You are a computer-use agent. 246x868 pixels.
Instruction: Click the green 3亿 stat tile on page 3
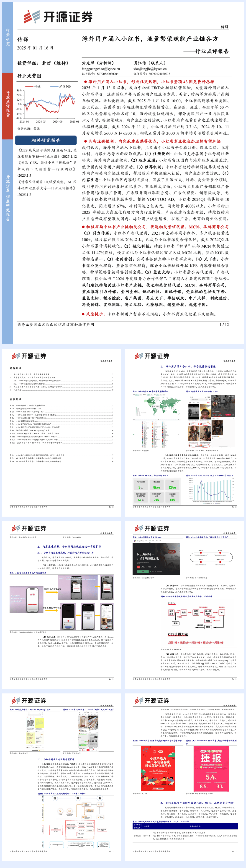140,485
